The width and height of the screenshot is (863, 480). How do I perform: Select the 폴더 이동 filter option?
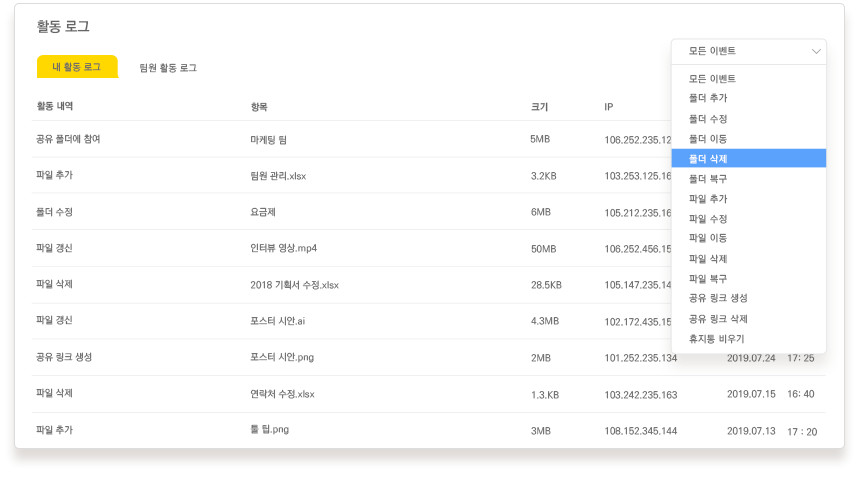(x=708, y=138)
